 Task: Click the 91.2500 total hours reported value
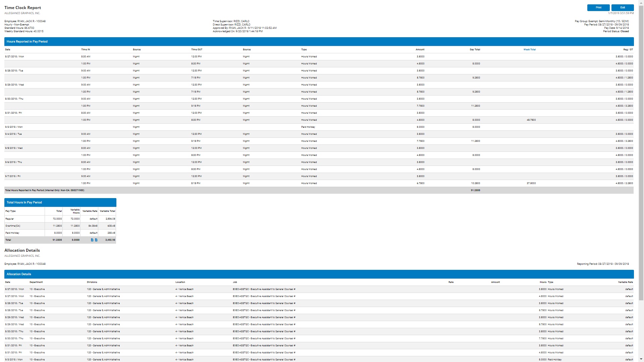pos(475,190)
